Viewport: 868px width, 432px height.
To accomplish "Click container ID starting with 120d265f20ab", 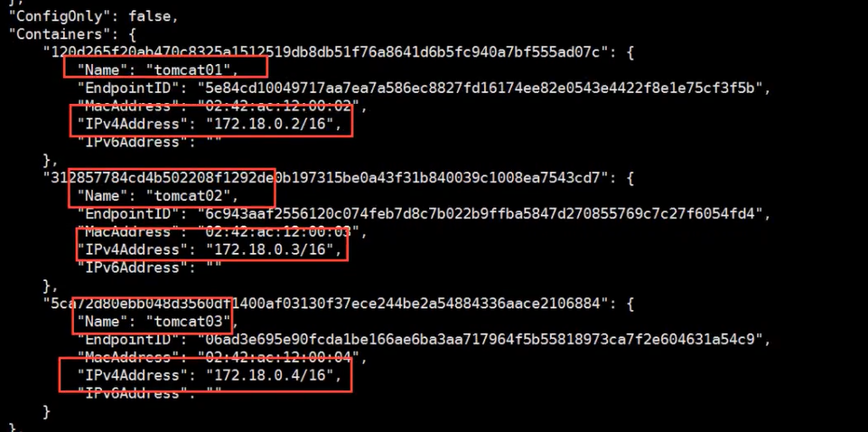I will tap(326, 52).
